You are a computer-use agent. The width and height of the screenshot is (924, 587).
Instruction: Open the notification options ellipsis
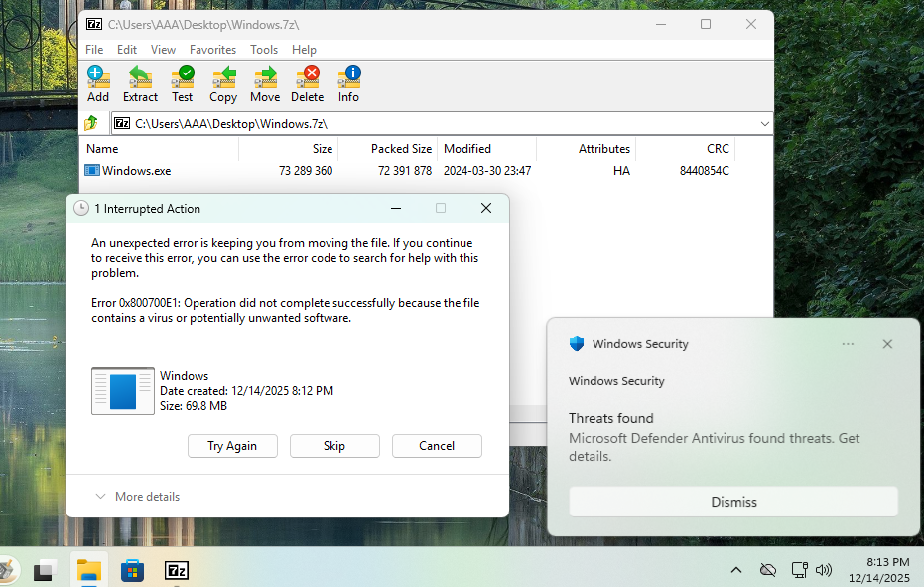(848, 344)
